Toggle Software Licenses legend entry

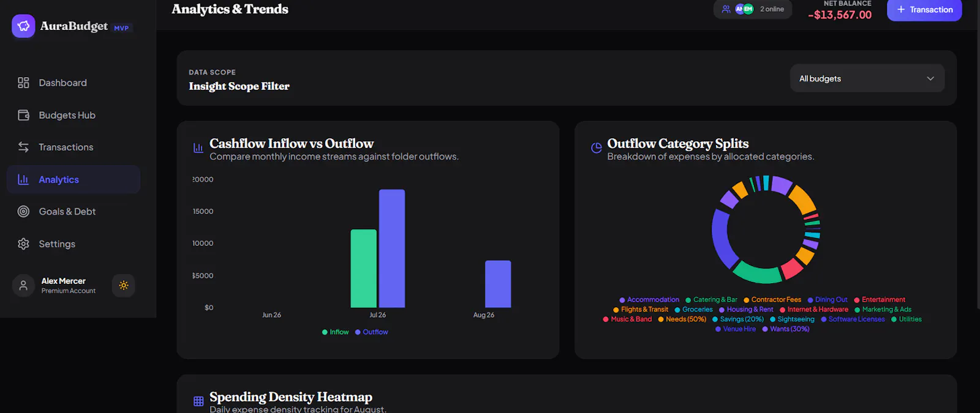(x=853, y=319)
